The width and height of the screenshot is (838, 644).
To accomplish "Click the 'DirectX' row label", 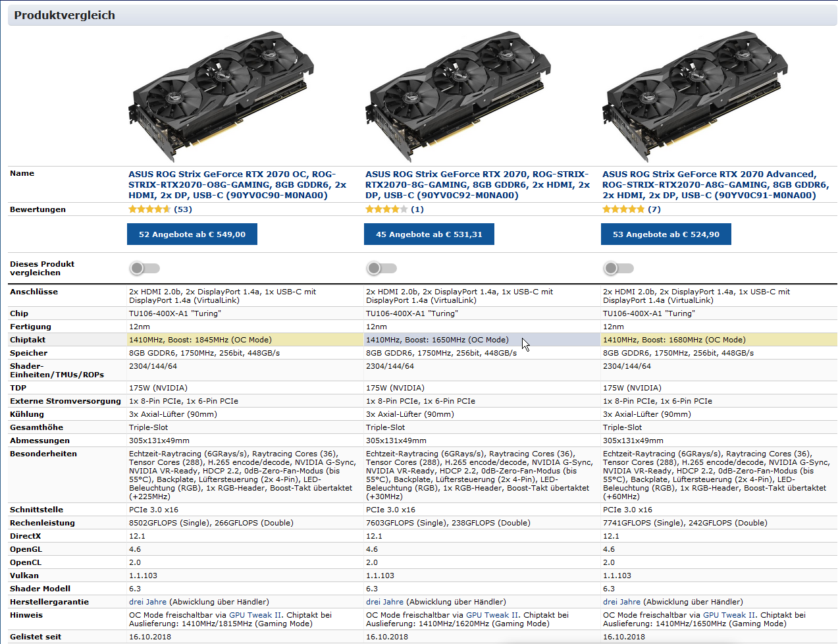I will pyautogui.click(x=25, y=536).
